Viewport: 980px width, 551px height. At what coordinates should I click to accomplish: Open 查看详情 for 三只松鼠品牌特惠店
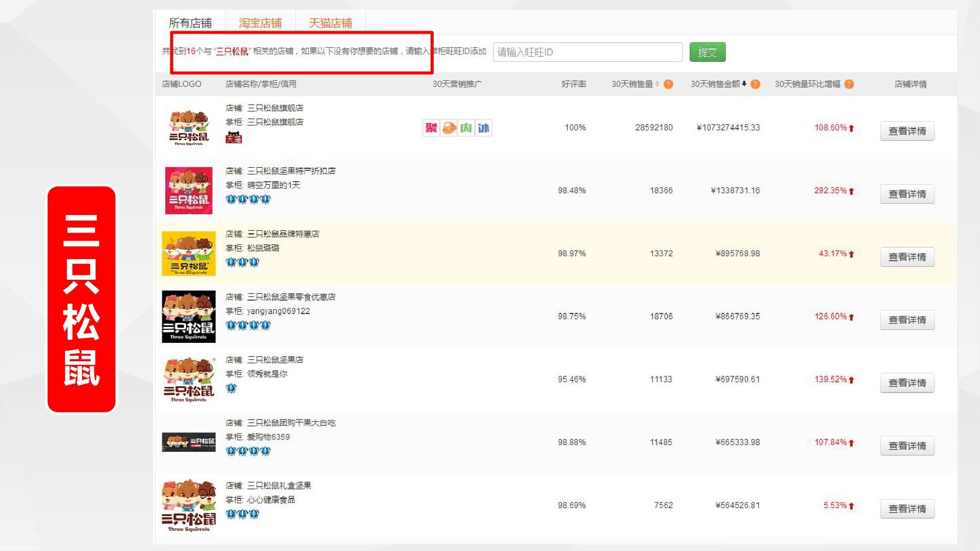point(907,257)
